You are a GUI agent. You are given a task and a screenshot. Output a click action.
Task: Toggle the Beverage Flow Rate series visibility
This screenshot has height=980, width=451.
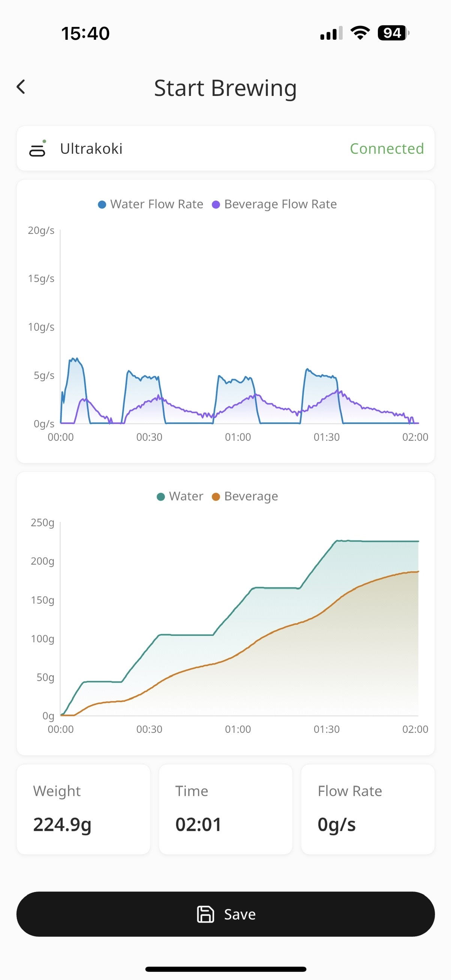tap(280, 204)
